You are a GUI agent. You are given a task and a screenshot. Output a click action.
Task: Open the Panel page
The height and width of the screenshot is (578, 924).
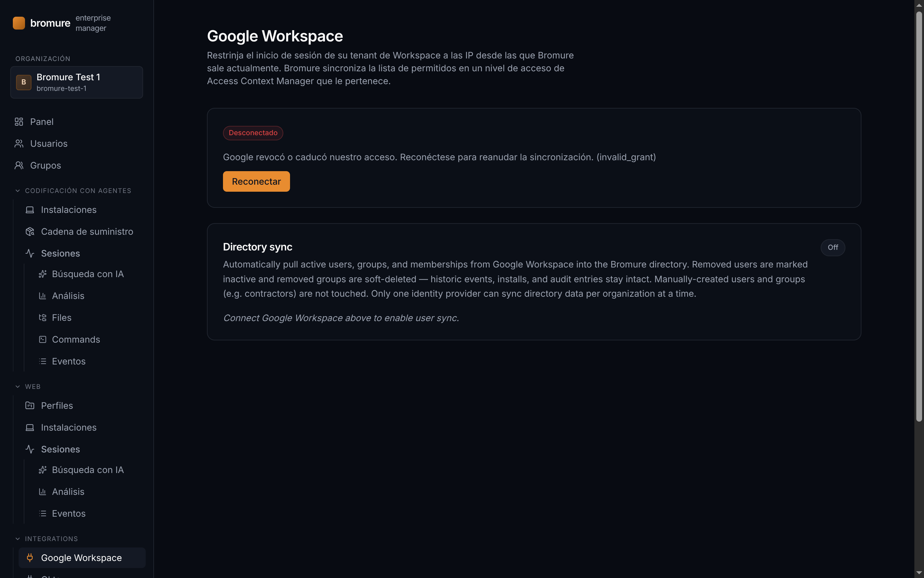pos(77,122)
